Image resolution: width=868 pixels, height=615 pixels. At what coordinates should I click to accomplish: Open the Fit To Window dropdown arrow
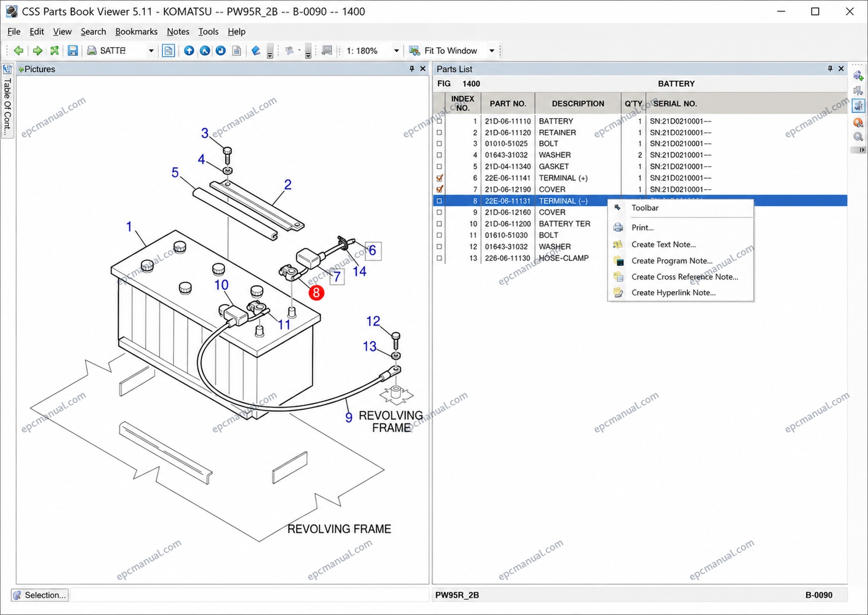tap(492, 50)
